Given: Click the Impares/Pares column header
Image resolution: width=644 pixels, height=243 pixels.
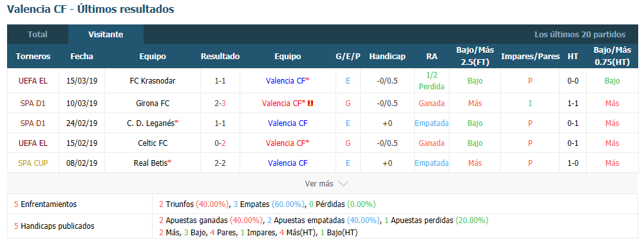Looking at the screenshot, I should click(530, 57).
